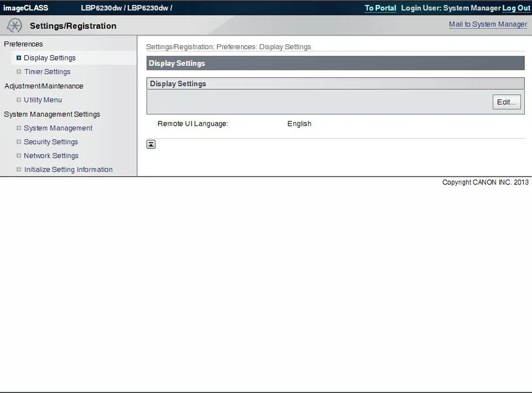
Task: Click the English language value
Action: click(299, 123)
